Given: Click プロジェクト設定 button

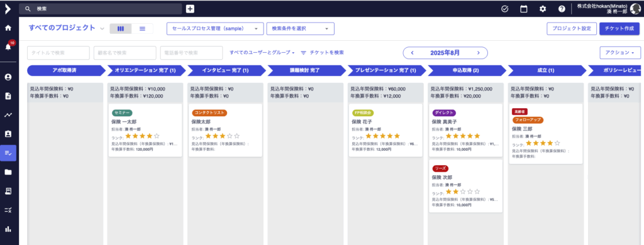Looking at the screenshot, I should 571,29.
